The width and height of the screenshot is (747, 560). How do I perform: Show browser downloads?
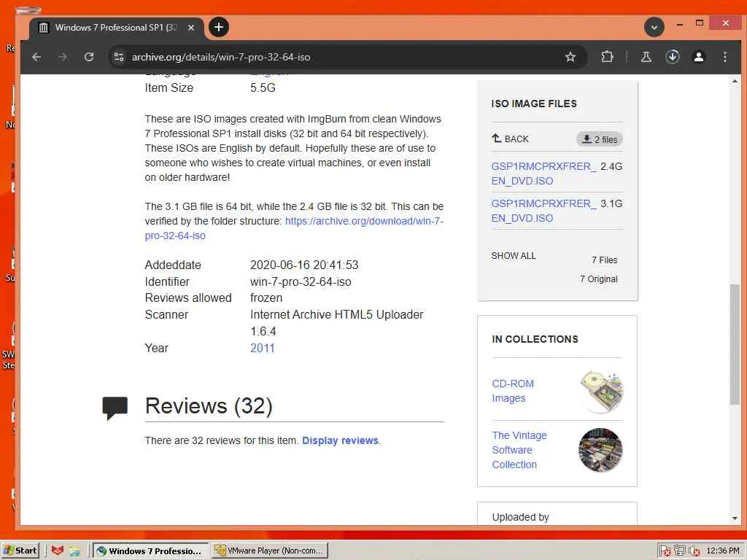point(672,57)
